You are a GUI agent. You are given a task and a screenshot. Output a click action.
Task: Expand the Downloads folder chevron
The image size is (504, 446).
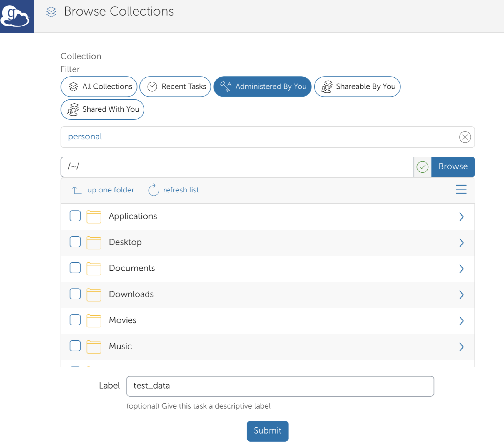coord(461,295)
